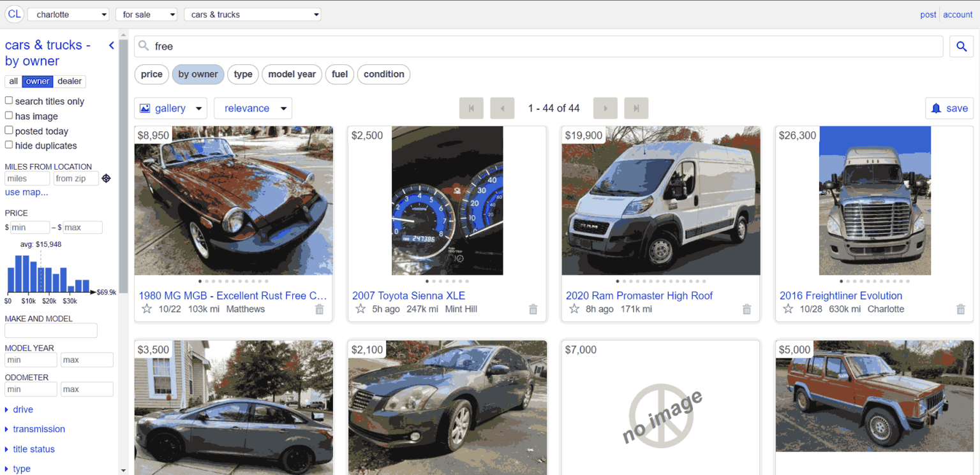
Task: Click the price filter pill
Action: click(151, 75)
